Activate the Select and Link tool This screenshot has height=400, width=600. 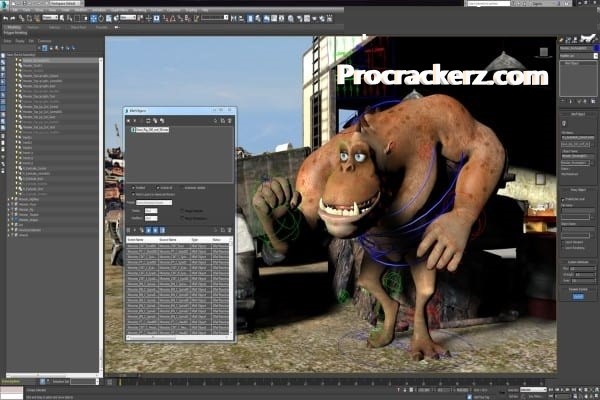click(21, 18)
